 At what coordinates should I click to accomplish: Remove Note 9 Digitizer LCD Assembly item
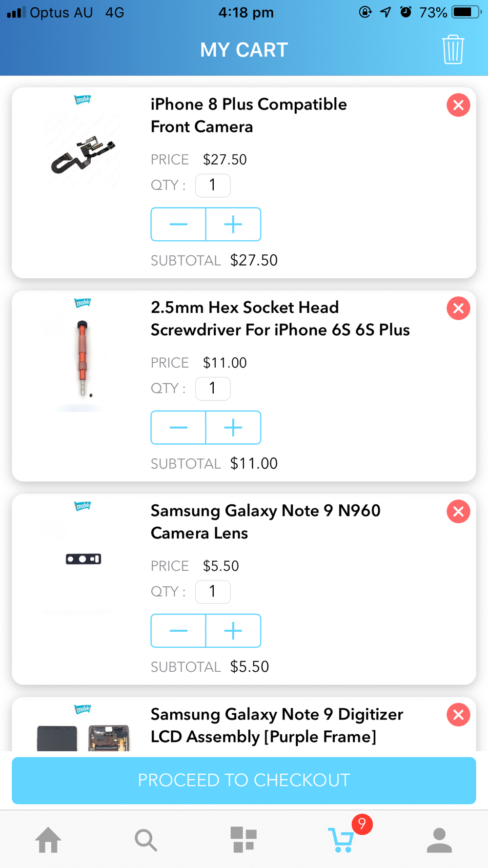tap(458, 715)
